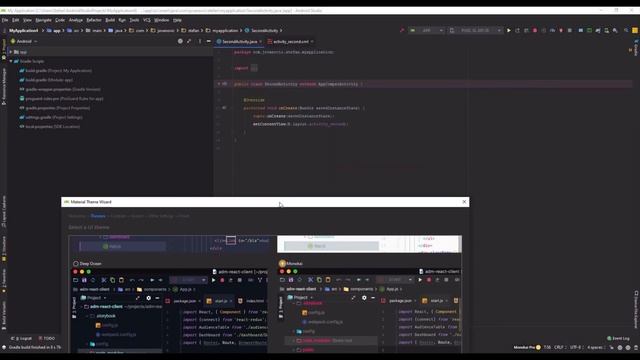
Task: Close the Material Theme Wizard dialog
Action: (464, 202)
